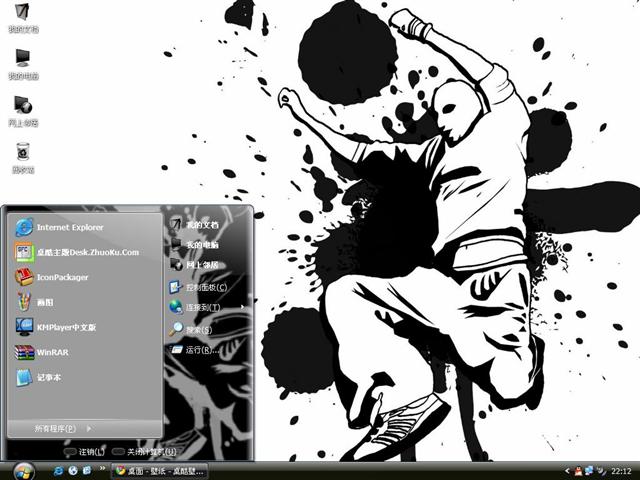Select the 网上邻居 desktop icon

point(23,111)
